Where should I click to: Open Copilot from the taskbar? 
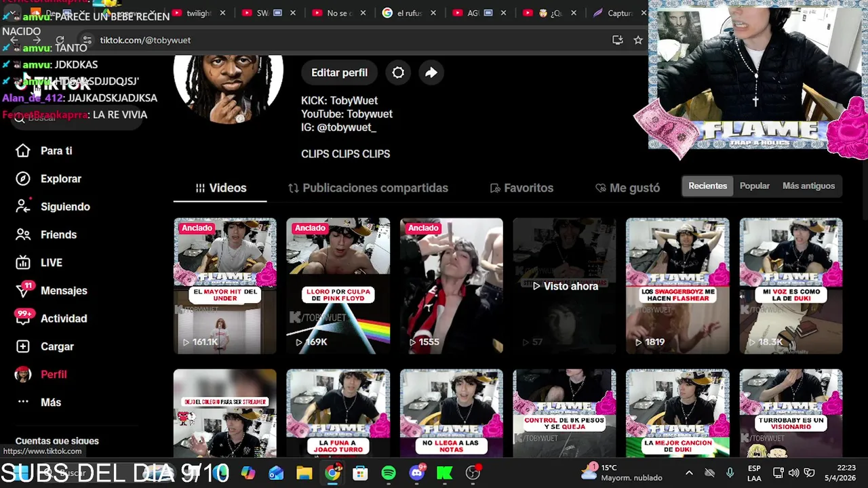[248, 473]
